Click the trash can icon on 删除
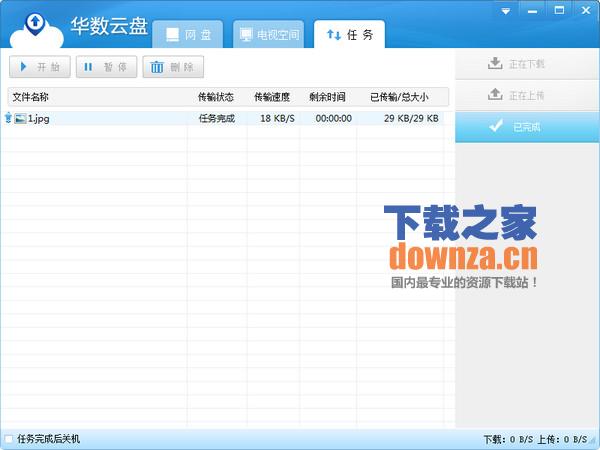 [157, 67]
